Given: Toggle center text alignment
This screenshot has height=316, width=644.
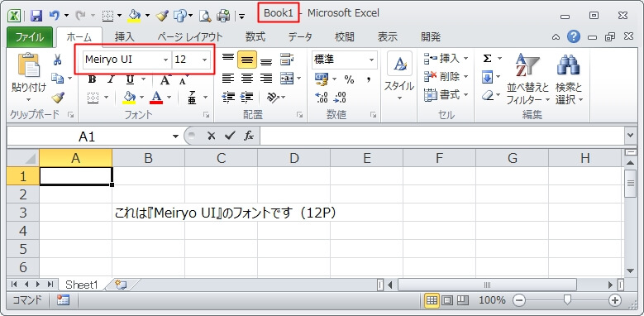Looking at the screenshot, I should point(247,78).
